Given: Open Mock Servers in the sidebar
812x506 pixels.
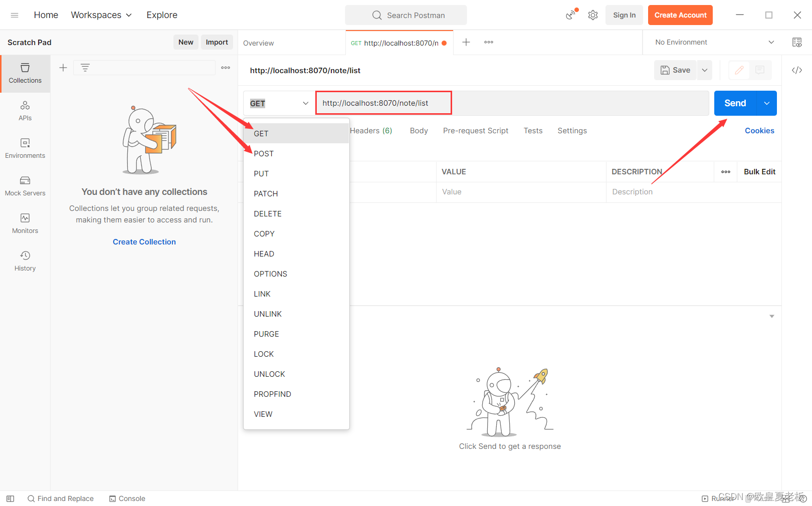Looking at the screenshot, I should [25, 186].
